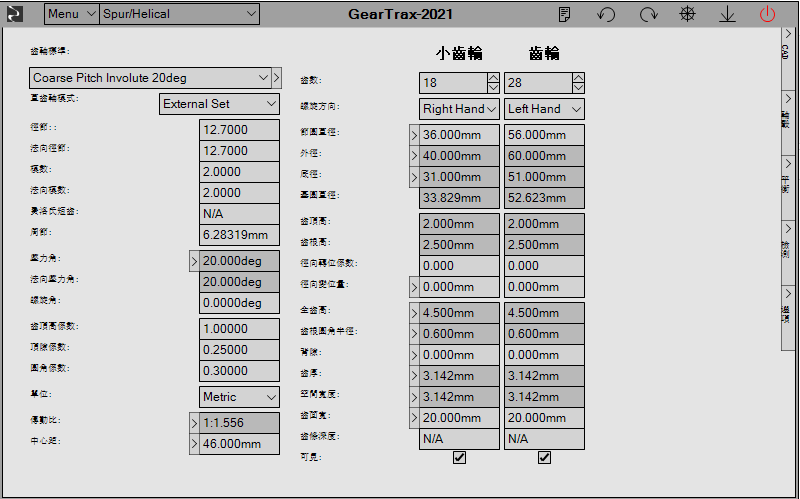Image resolution: width=800 pixels, height=499 pixels.
Task: Open the Left Hand helix direction dropdown
Action: point(544,109)
